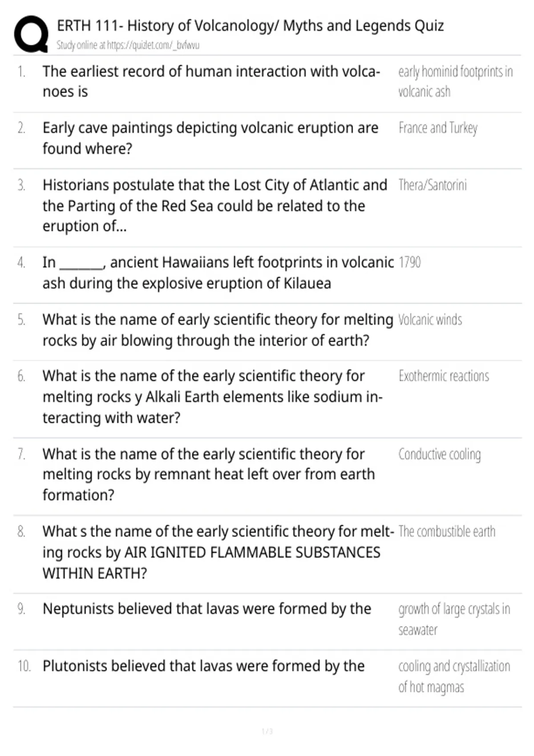Click the 'Exothermic reactions' answer
Screen dimensions: 534x756
click(444, 376)
